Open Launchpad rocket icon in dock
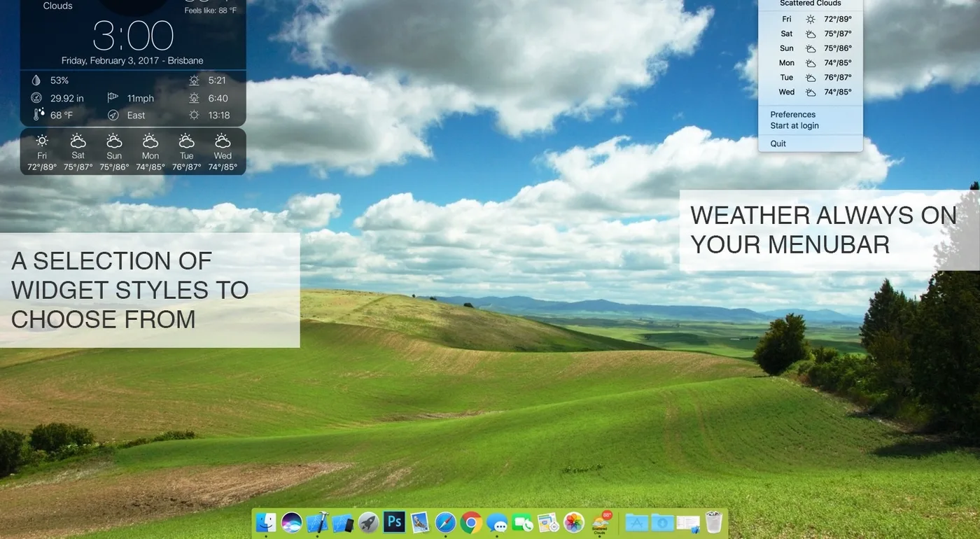The width and height of the screenshot is (980, 539). [x=369, y=522]
